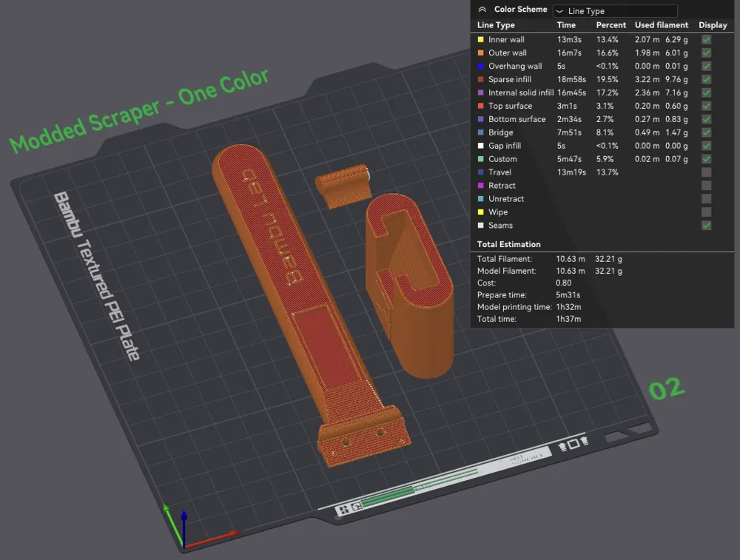
Task: Click the yellow Inner wall color swatch
Action: (480, 40)
